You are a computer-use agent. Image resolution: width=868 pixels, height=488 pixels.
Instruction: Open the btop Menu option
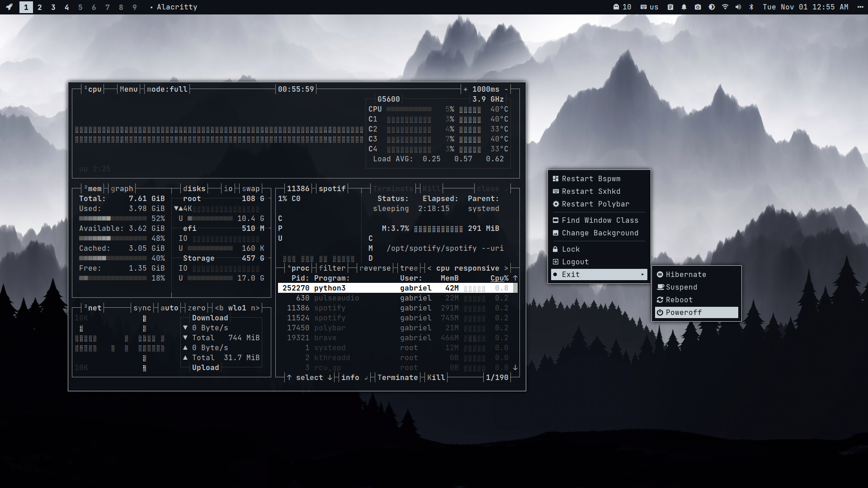pyautogui.click(x=128, y=89)
